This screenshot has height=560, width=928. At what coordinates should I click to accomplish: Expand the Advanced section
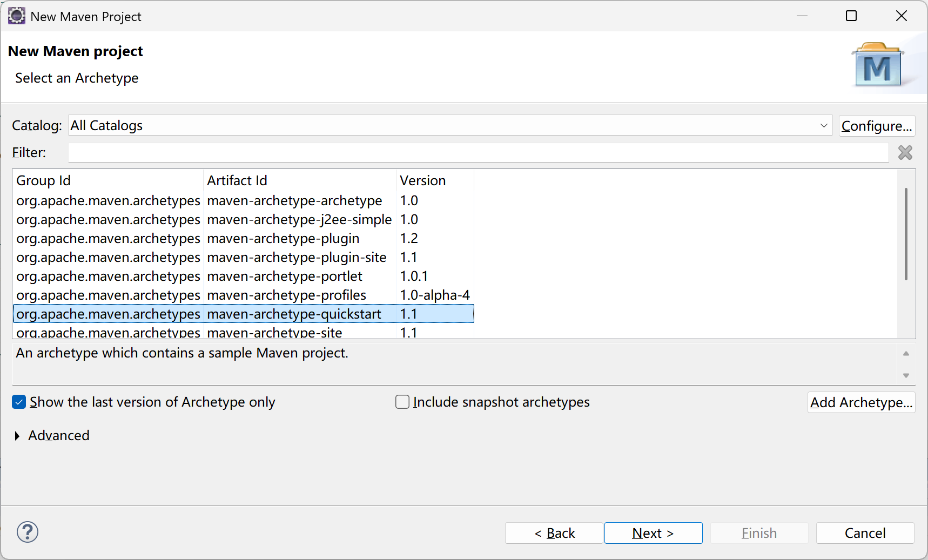17,436
